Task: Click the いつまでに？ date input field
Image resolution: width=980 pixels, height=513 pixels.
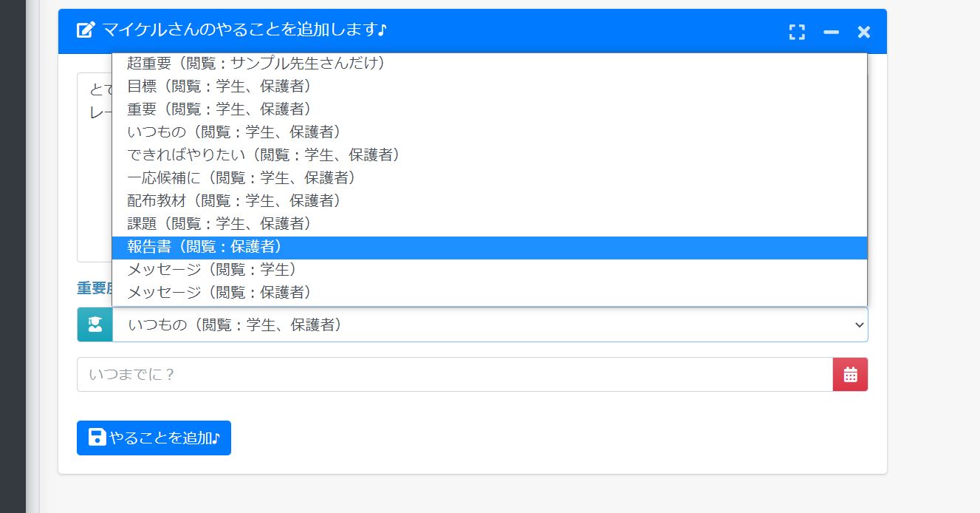Action: pyautogui.click(x=443, y=374)
